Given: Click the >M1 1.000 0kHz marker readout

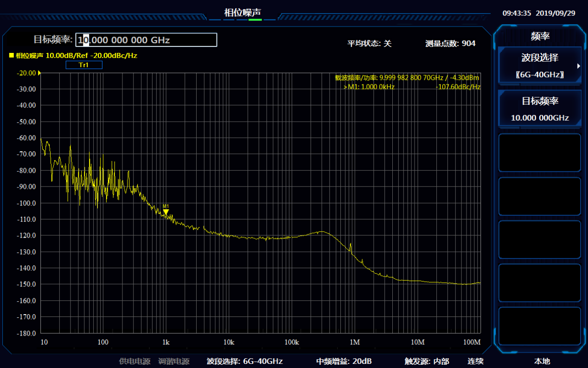Looking at the screenshot, I should pyautogui.click(x=369, y=87).
